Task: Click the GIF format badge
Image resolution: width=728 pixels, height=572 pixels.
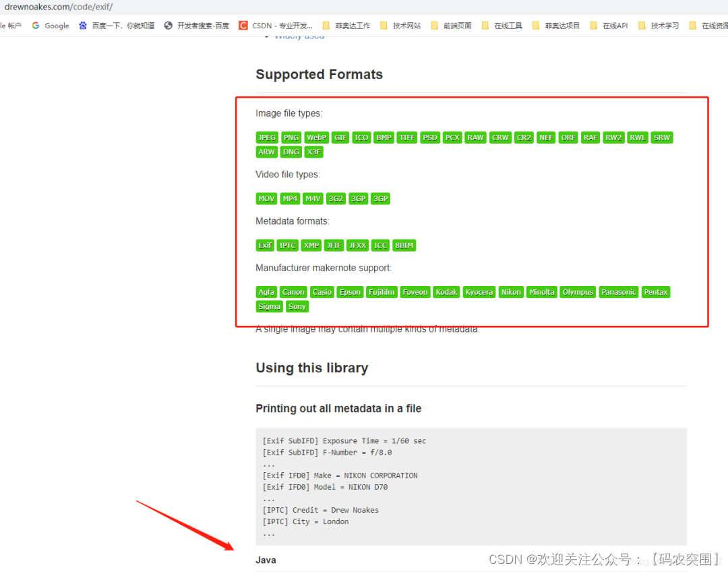Action: (x=341, y=138)
